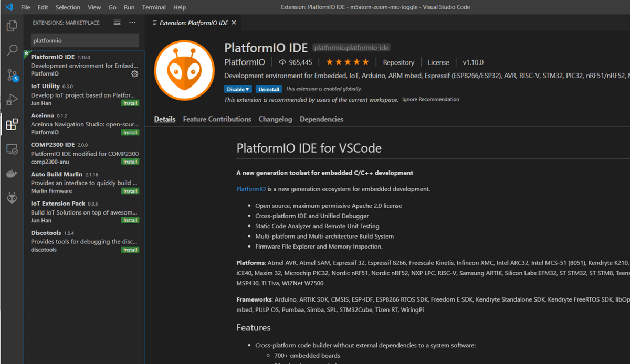Install the Auto Build Marlin extension

tap(130, 191)
